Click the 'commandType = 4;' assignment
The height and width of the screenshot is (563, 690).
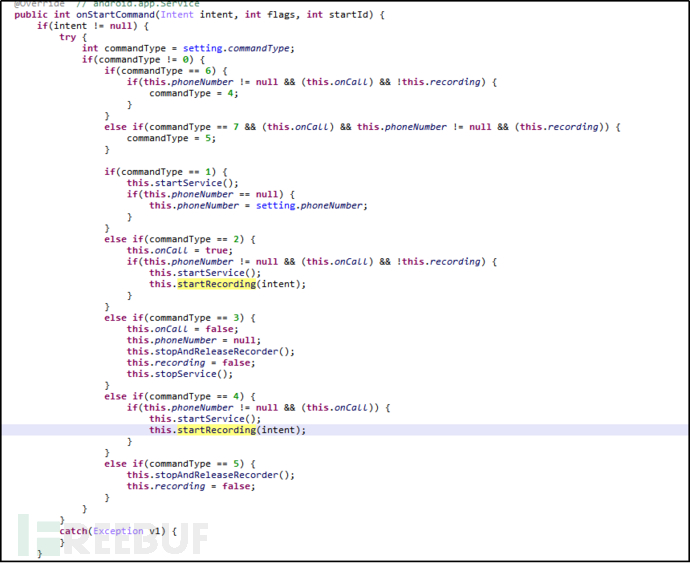point(194,93)
